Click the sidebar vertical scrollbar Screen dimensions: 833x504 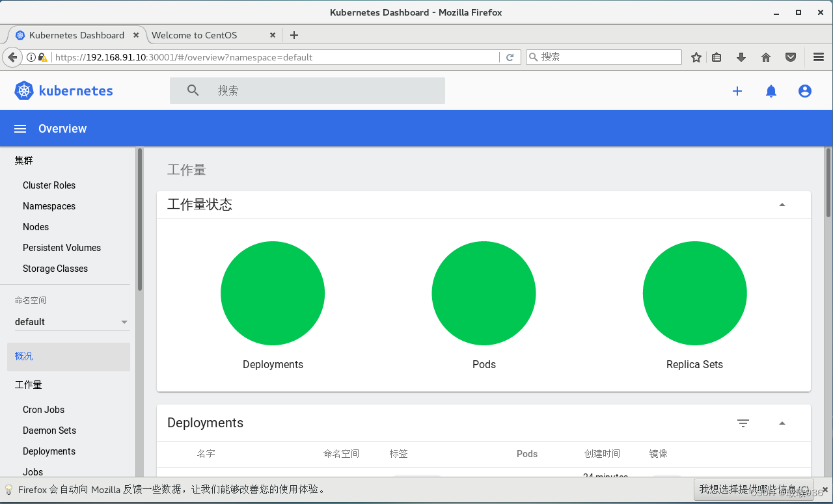[x=140, y=219]
